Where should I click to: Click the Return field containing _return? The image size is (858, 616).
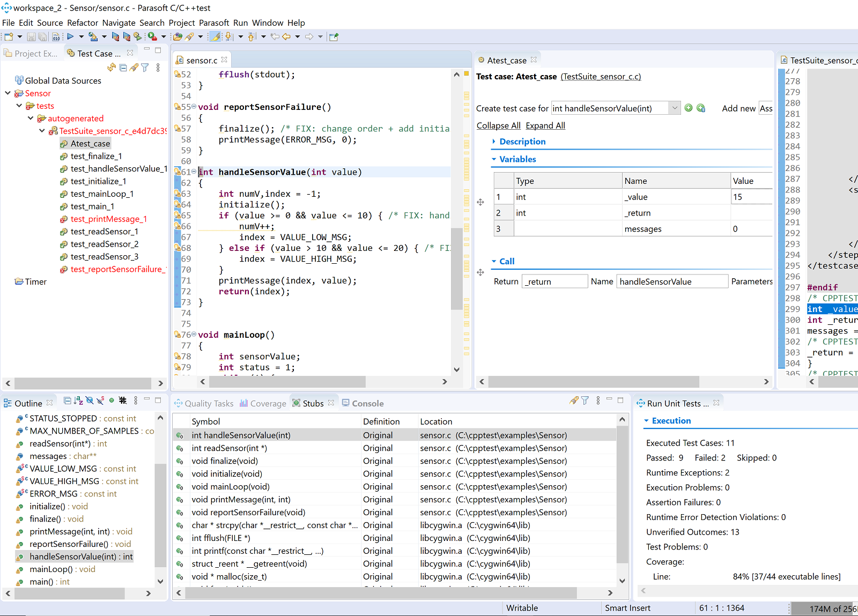click(554, 281)
